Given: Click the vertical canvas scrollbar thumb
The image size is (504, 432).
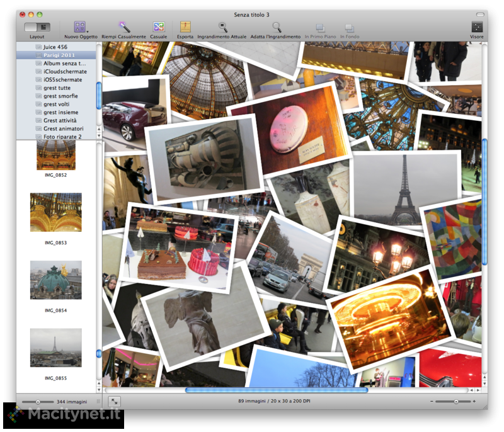Looking at the screenshot, I should tap(484, 202).
